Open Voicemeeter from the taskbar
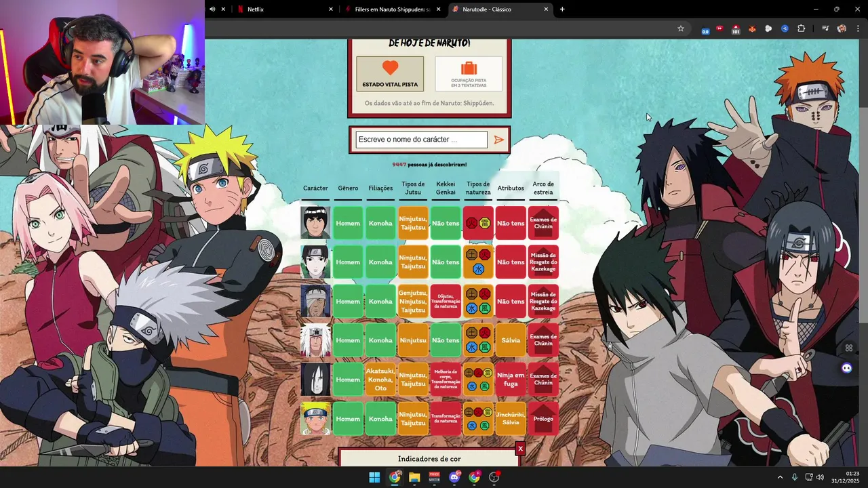Viewport: 868px width, 488px height. 434,477
